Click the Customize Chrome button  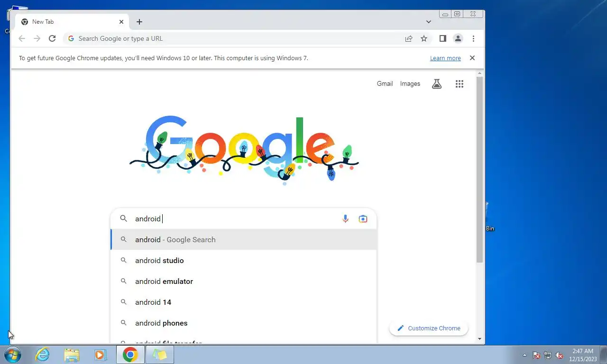click(x=429, y=328)
